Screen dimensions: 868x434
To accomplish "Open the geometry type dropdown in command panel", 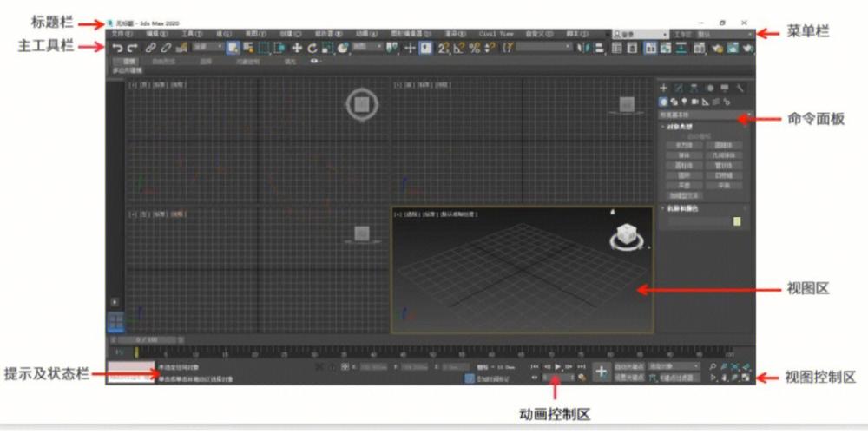I will pos(705,115).
